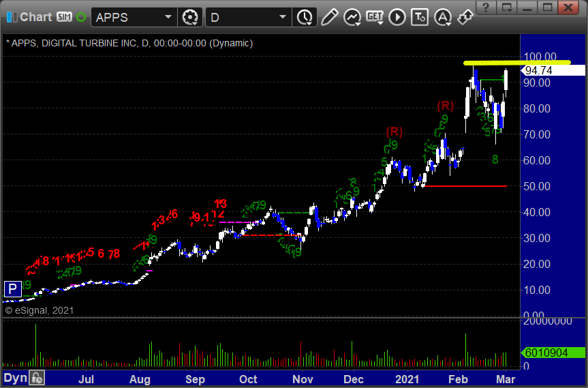
Task: Click the SIM badge in toolbar
Action: [65, 17]
